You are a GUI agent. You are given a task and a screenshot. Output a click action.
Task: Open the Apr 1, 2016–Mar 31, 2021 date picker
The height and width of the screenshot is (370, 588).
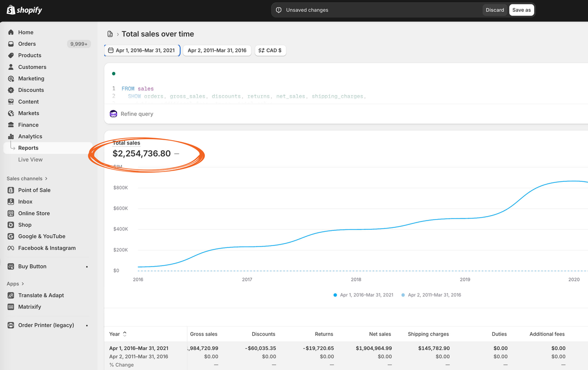(x=142, y=50)
